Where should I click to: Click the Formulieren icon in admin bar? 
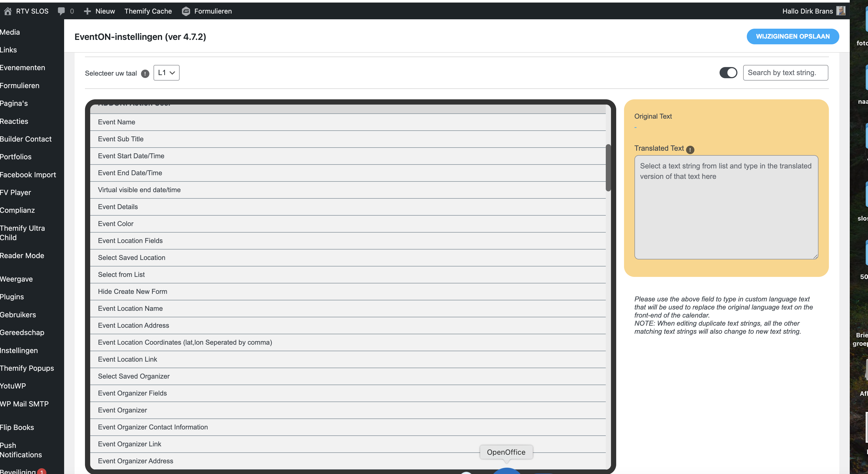click(x=186, y=11)
